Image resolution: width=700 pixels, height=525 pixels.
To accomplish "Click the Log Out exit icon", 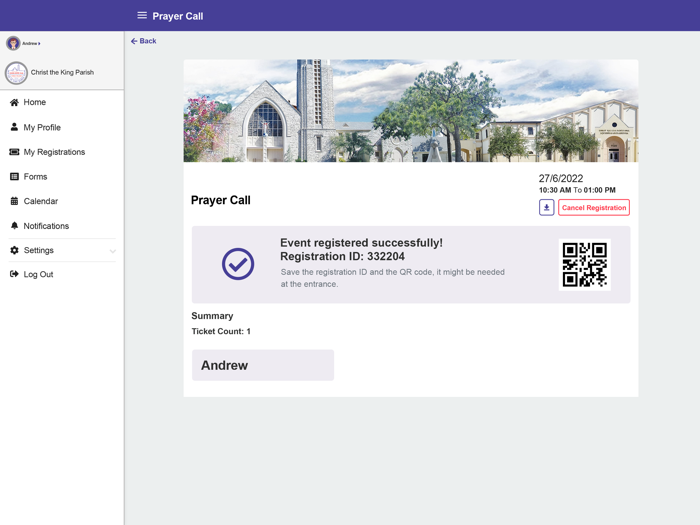I will click(x=14, y=274).
